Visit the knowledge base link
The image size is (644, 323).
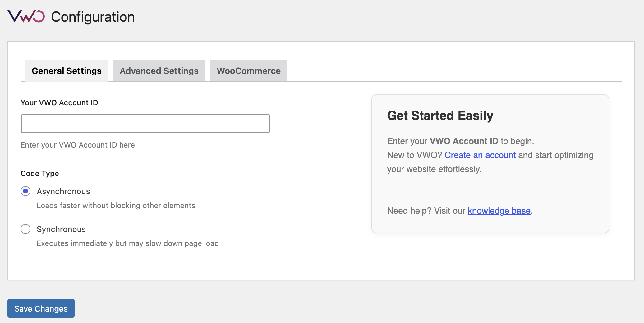coord(499,211)
